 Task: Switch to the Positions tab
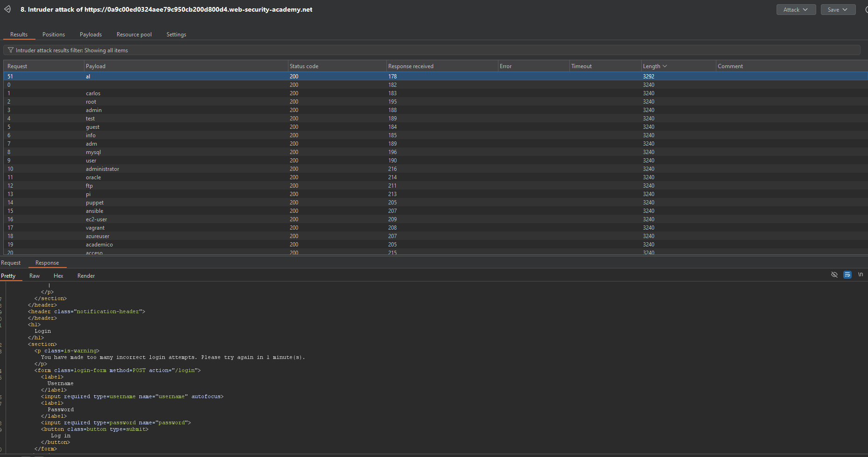coord(54,35)
